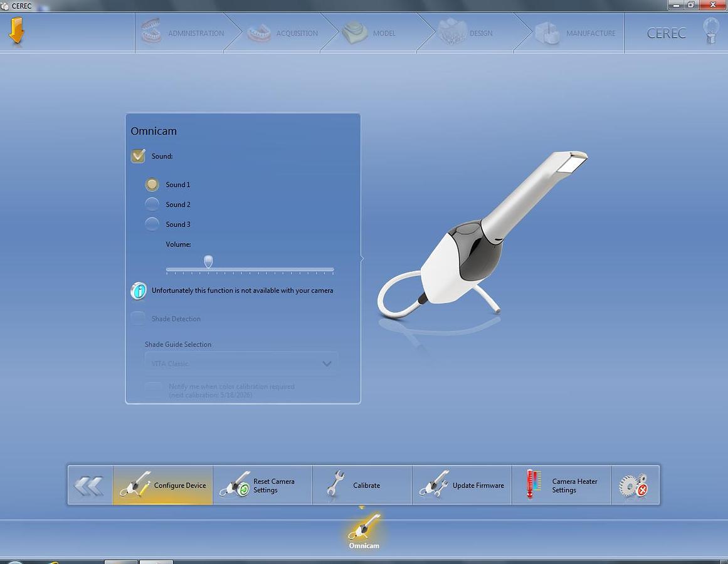This screenshot has width=728, height=564.
Task: Choose Sound 2 option
Action: tap(152, 204)
